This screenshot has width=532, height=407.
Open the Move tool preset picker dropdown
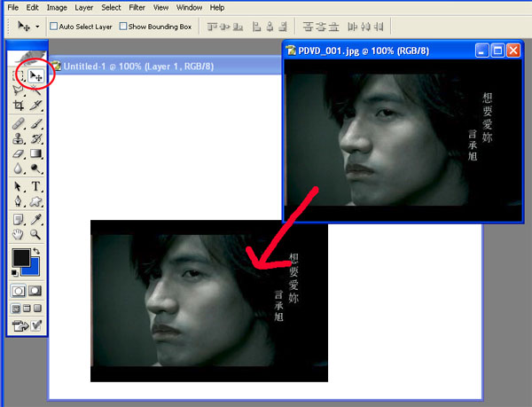[x=37, y=27]
